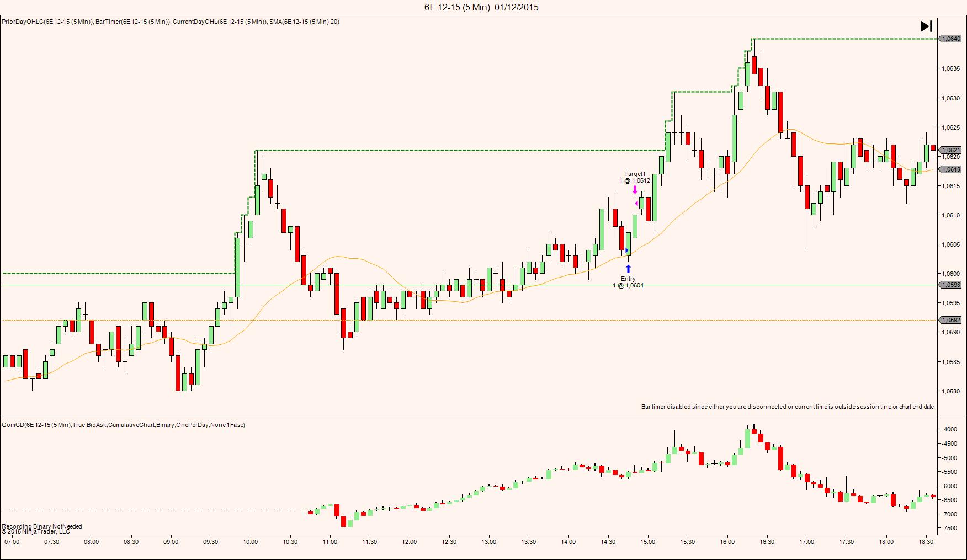This screenshot has width=967, height=560.
Task: Click the GomCD indicator label
Action: (124, 425)
